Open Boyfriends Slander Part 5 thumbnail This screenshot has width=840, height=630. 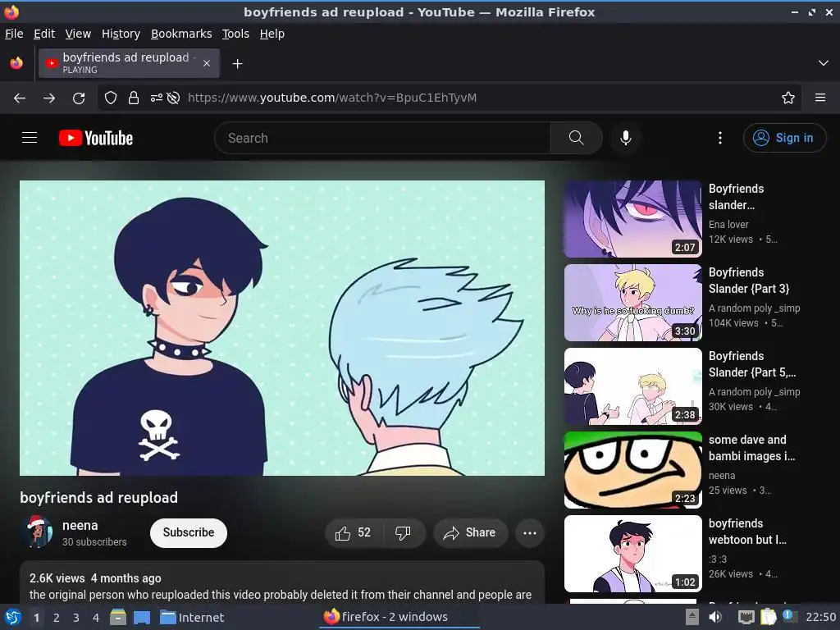click(632, 386)
